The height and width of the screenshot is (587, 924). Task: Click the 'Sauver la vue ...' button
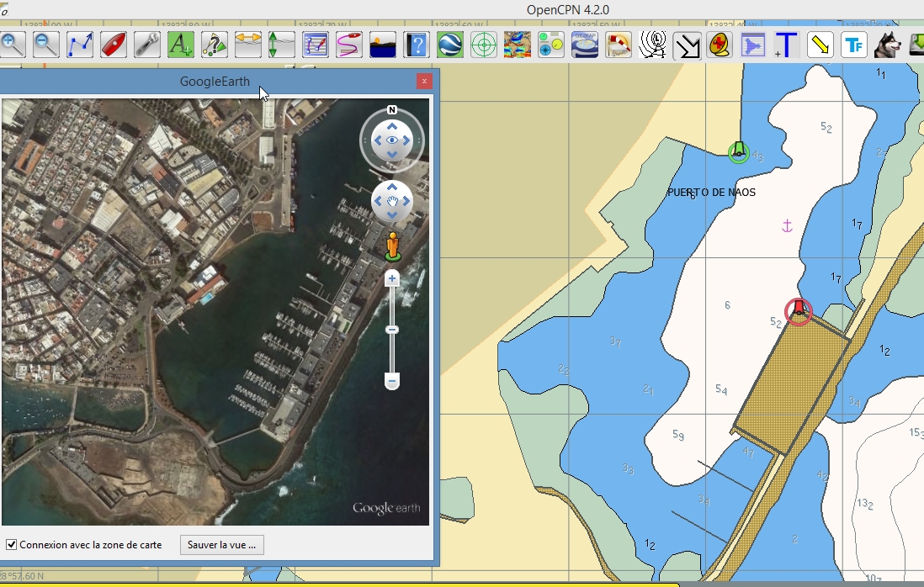tap(221, 545)
